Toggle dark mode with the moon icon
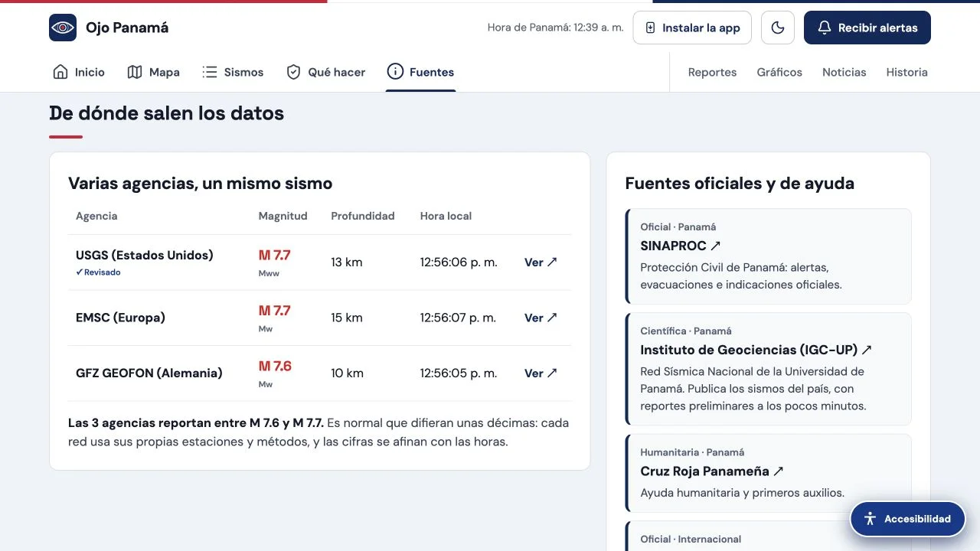 point(778,28)
